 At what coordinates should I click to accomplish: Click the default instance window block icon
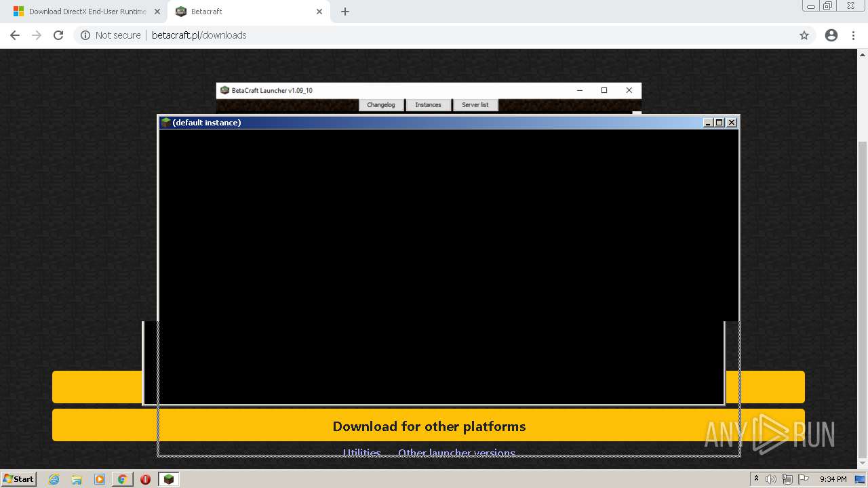coord(165,123)
